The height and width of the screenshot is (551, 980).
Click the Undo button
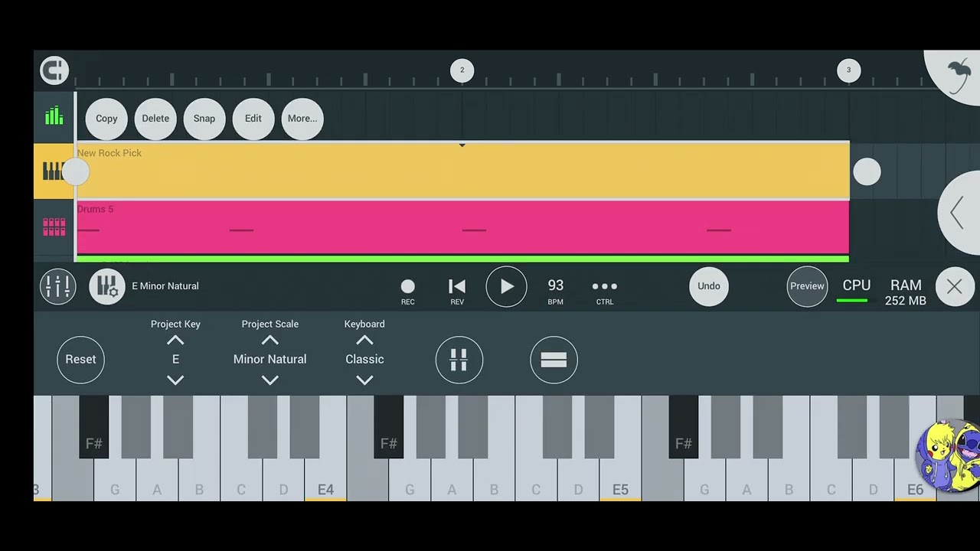[709, 286]
